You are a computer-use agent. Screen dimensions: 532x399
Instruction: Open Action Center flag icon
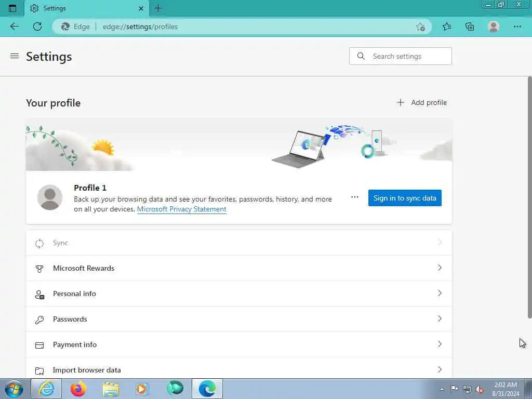454,389
